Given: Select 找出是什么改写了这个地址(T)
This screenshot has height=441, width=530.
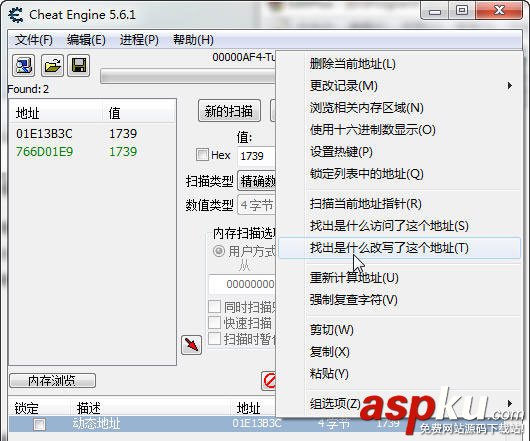Looking at the screenshot, I should [399, 248].
